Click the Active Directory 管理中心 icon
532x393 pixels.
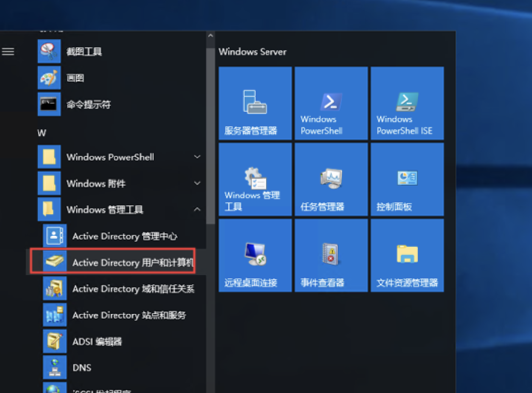tap(55, 236)
